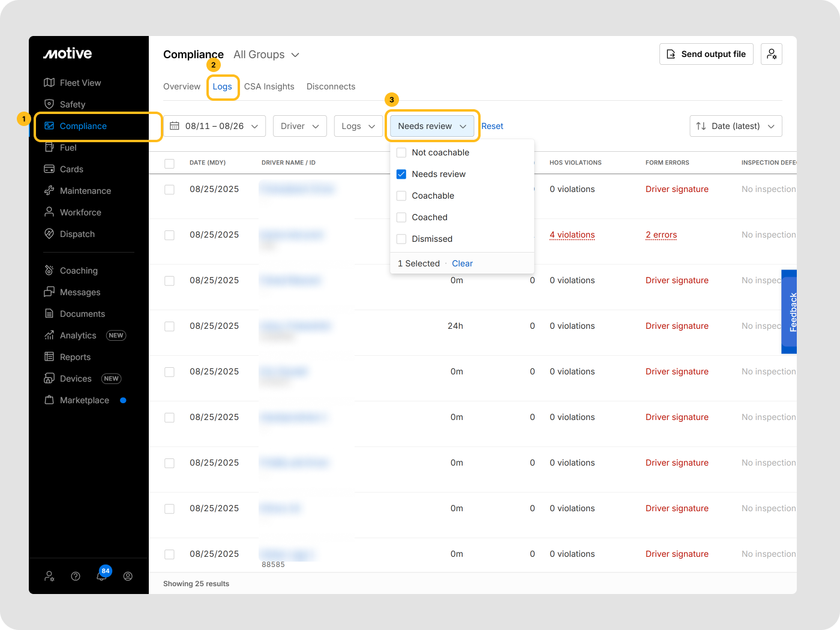This screenshot has width=840, height=630.
Task: Expand the All Groups dropdown
Action: [266, 55]
